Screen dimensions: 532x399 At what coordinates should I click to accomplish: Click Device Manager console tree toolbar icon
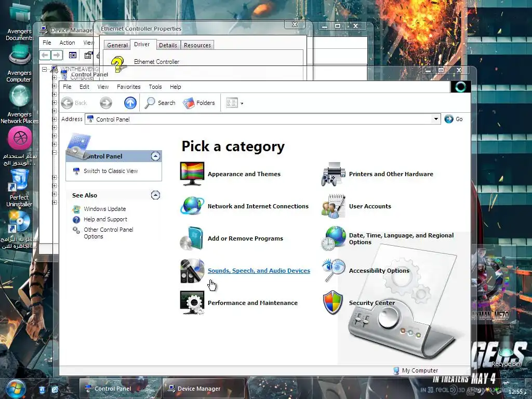pos(73,55)
